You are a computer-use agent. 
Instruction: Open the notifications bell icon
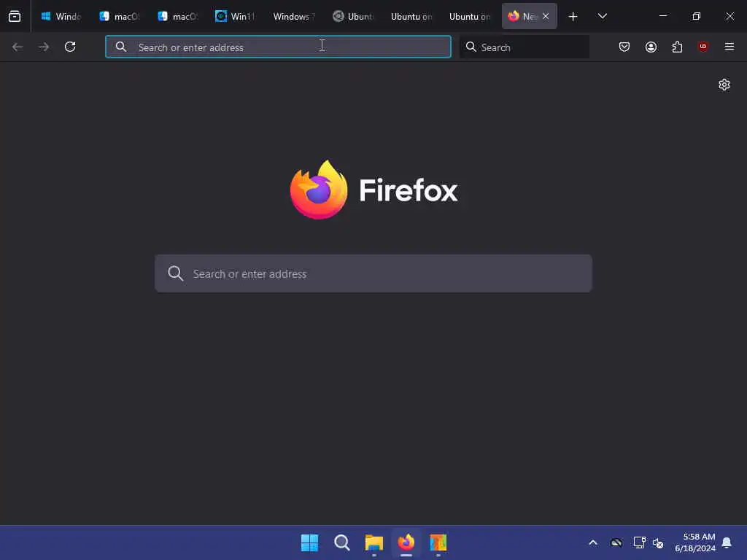pos(727,542)
